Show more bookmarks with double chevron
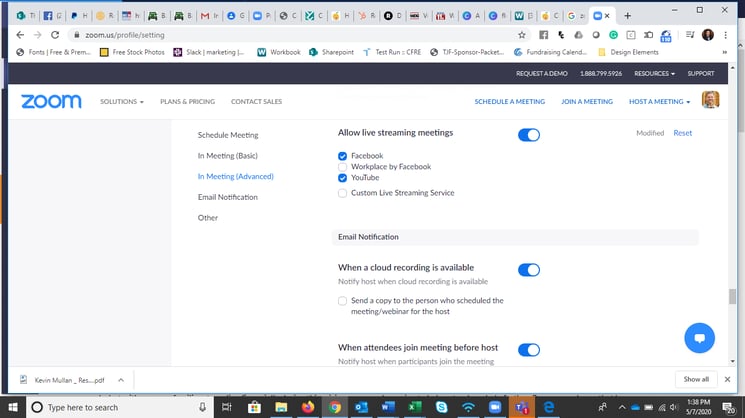745x418 pixels. pyautogui.click(x=725, y=52)
